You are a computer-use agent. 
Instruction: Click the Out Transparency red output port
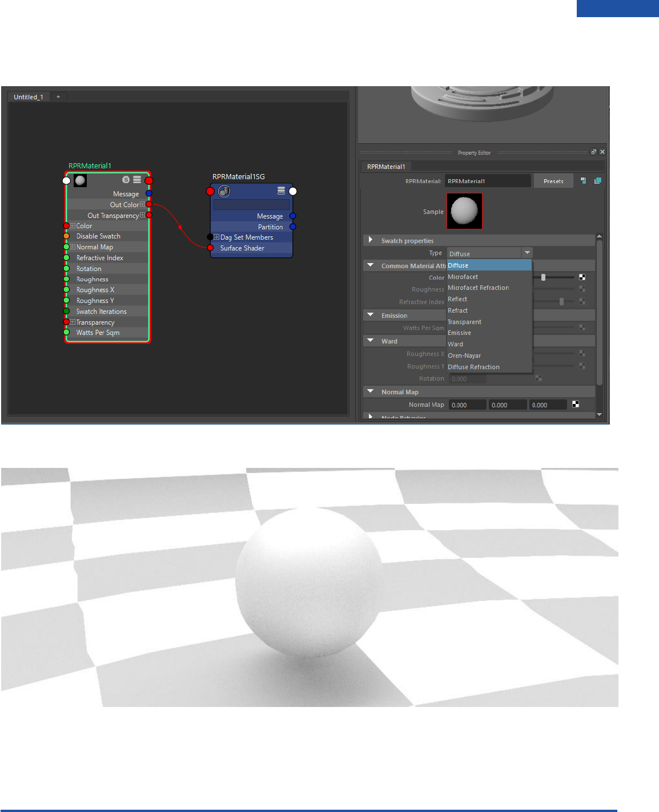[149, 215]
